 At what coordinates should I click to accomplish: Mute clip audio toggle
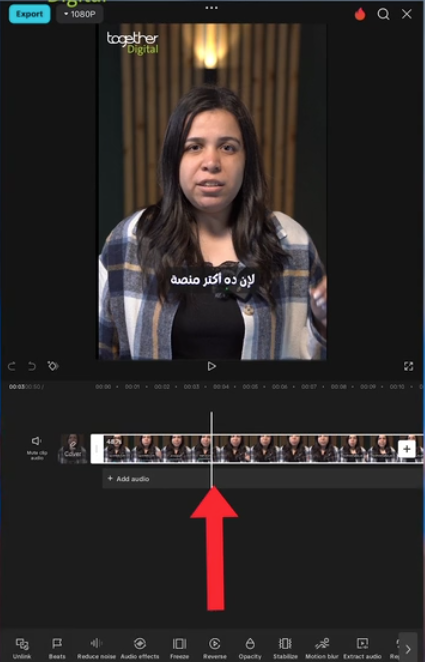[x=37, y=447]
